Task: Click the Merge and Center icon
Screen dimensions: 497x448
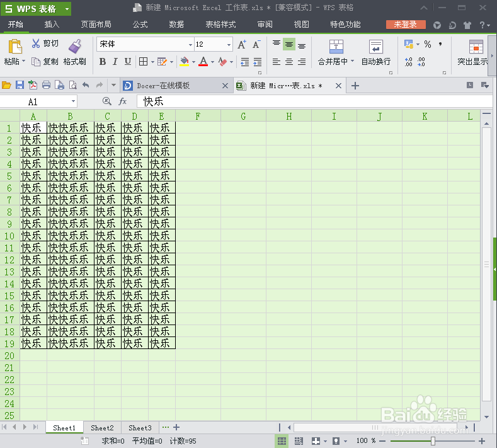Action: click(336, 46)
